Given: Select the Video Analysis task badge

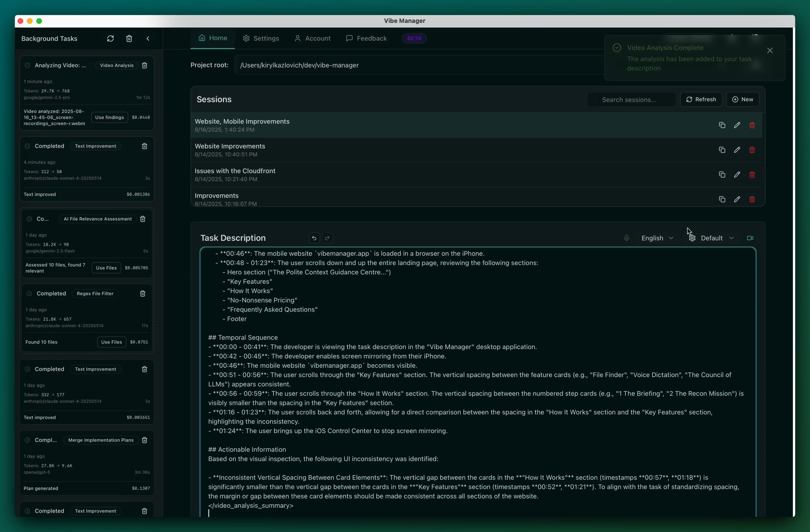Looking at the screenshot, I should (117, 65).
